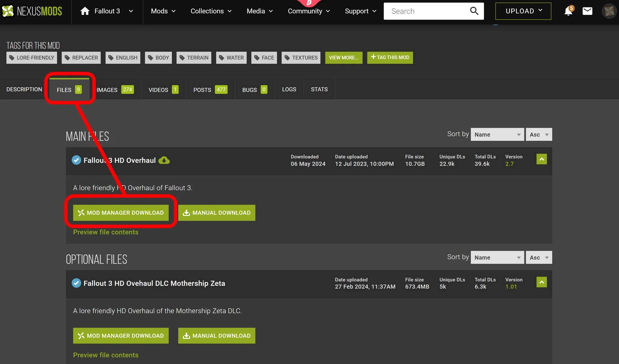Open the Support menu
The width and height of the screenshot is (619, 364).
tap(360, 11)
